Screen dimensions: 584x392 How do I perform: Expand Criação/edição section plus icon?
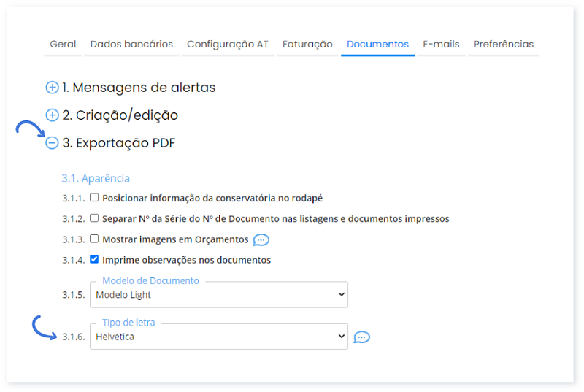pyautogui.click(x=52, y=115)
